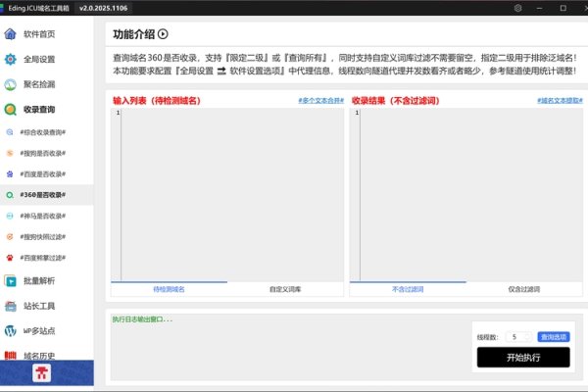Adjust the 线程数 stepper arrows
The image size is (588, 392).
click(527, 337)
